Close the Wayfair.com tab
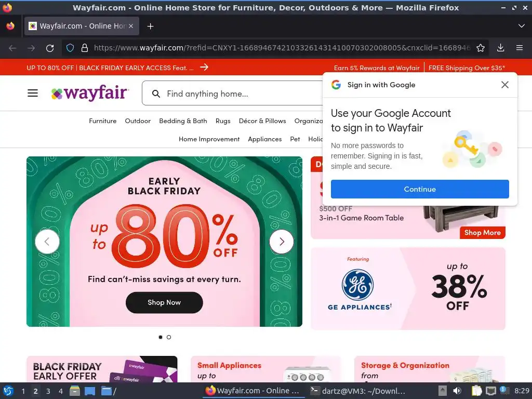532x399 pixels. (x=131, y=26)
